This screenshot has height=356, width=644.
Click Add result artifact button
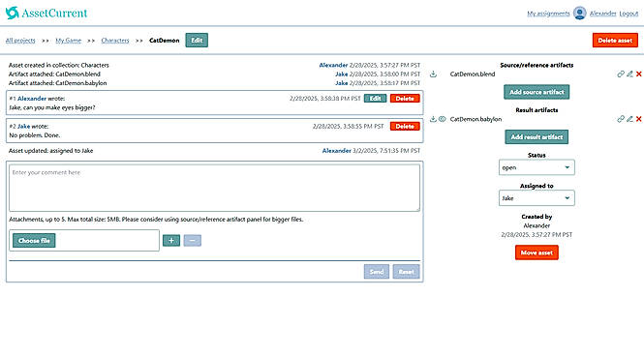537,137
